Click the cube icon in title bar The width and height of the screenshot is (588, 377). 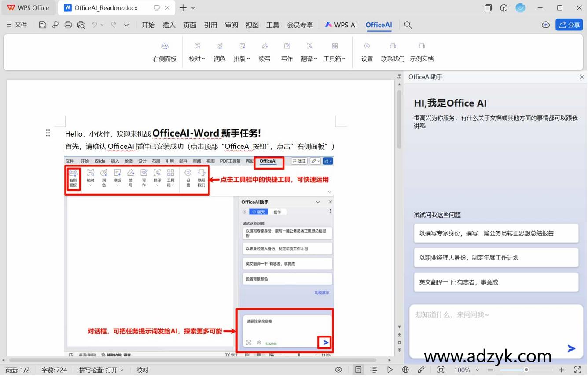(504, 8)
